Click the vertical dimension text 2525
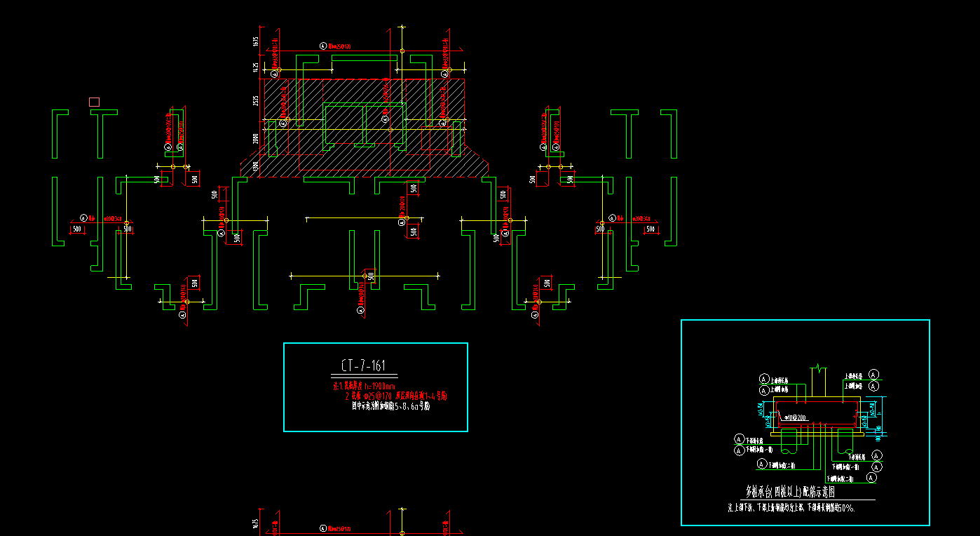 tap(256, 102)
